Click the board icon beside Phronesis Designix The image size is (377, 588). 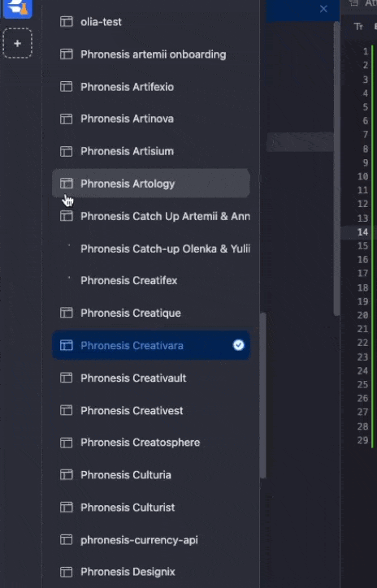coord(67,572)
